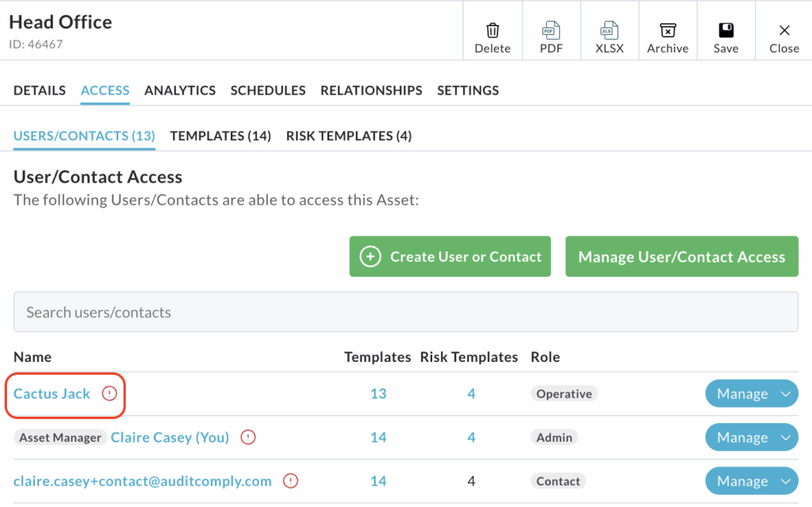Expand Manage dropdown for Cactus Jack

point(786,394)
